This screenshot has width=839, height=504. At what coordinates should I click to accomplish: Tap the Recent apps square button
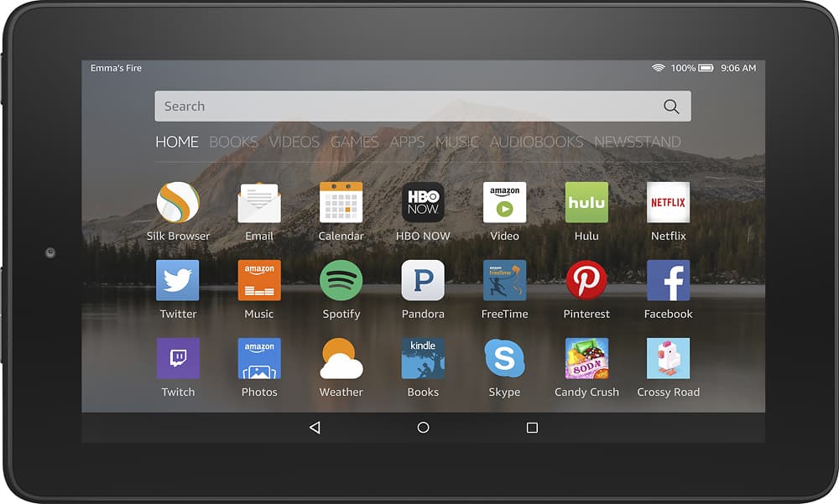click(x=532, y=428)
